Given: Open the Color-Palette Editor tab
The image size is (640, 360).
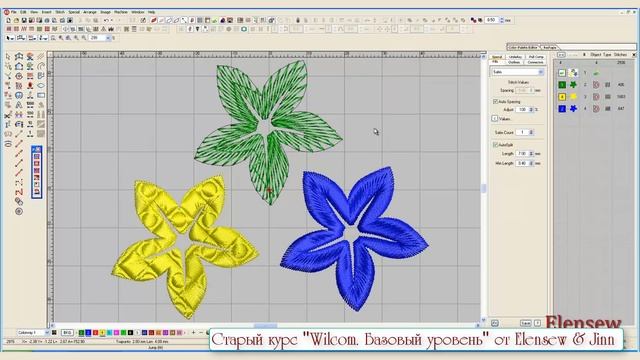Looking at the screenshot, I should pyautogui.click(x=524, y=47).
